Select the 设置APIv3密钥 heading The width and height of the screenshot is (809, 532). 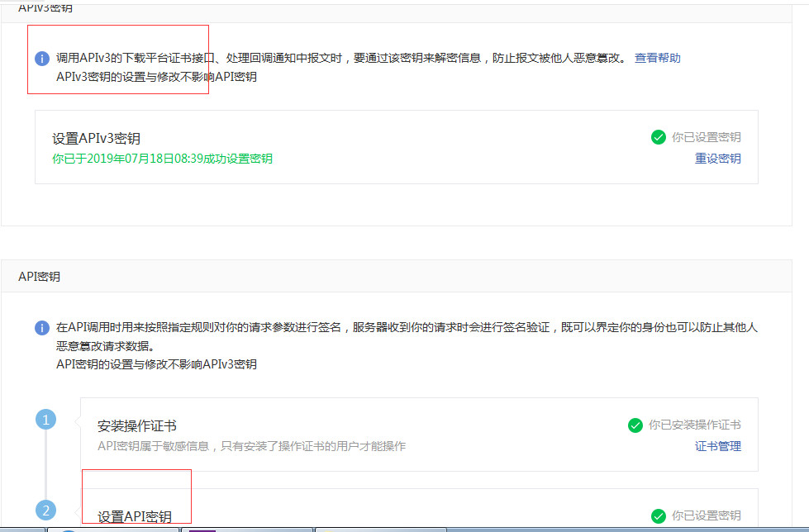[97, 138]
